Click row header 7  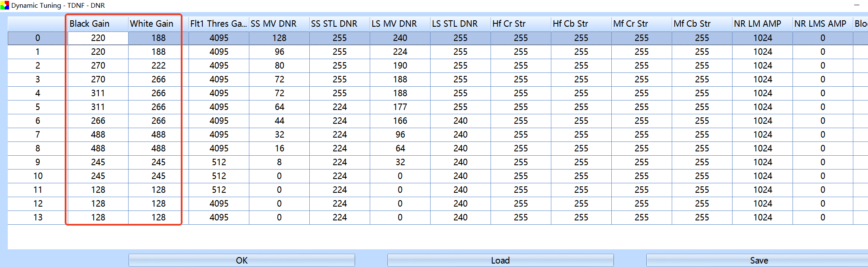[38, 135]
